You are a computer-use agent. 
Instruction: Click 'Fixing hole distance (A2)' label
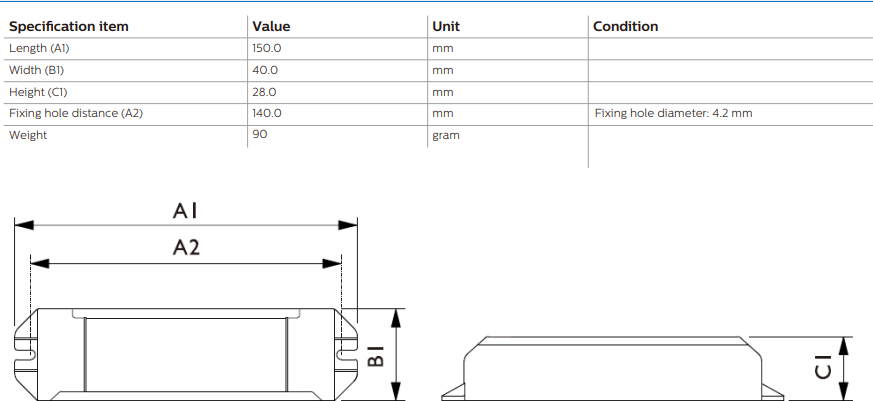point(76,114)
